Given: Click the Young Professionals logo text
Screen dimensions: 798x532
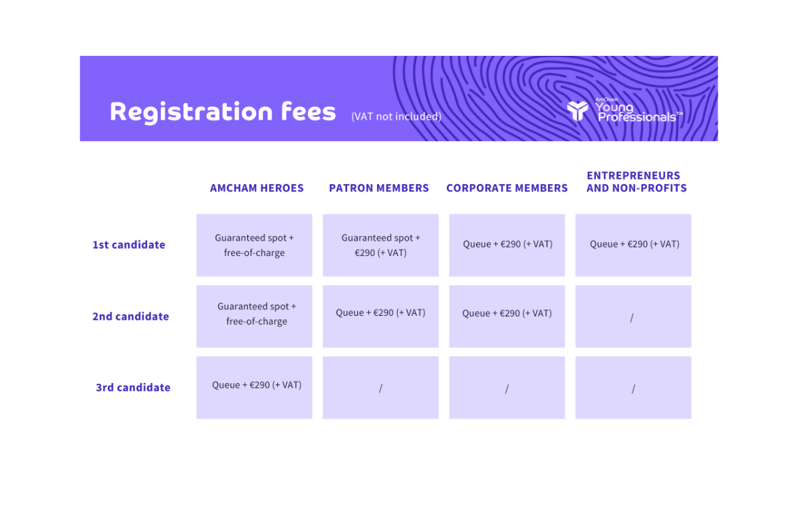Looking at the screenshot, I should tap(638, 110).
